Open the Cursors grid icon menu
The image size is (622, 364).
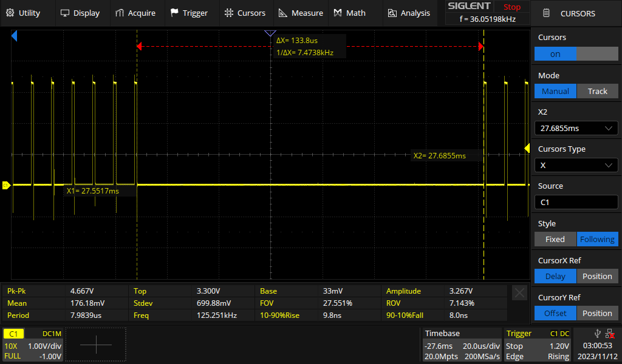tap(228, 13)
